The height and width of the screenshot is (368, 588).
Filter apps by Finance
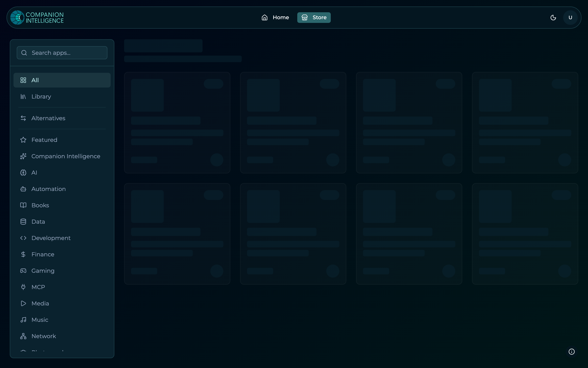pyautogui.click(x=62, y=254)
